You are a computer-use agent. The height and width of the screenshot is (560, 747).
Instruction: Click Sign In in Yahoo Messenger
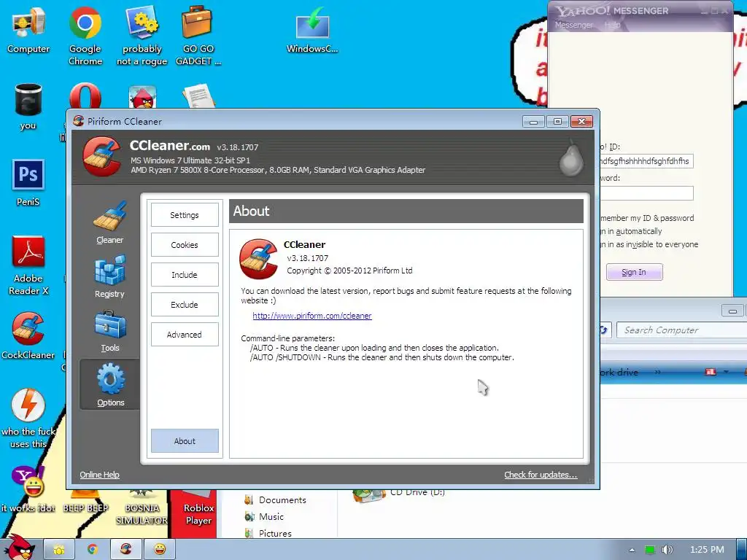click(x=634, y=272)
